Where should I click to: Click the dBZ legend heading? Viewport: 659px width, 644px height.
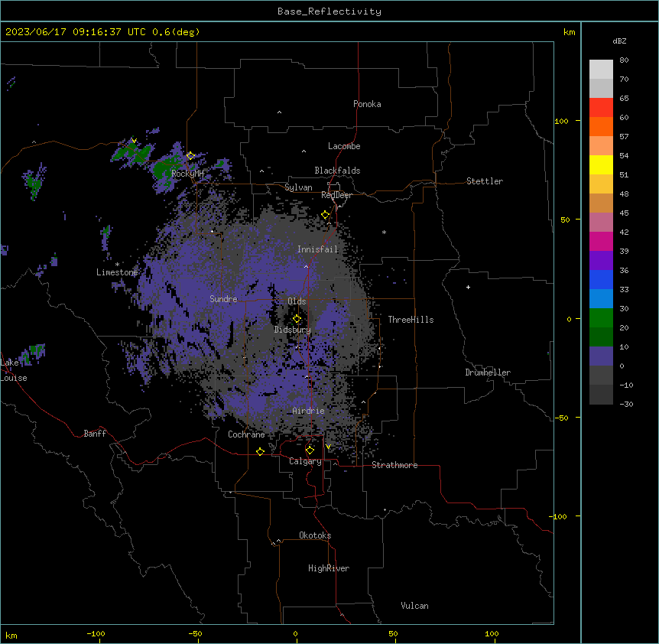point(619,41)
